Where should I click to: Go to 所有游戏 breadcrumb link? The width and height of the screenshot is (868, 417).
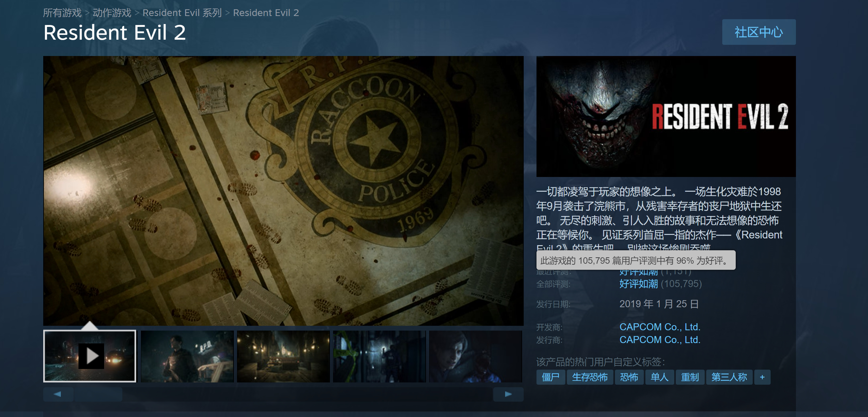coord(62,13)
